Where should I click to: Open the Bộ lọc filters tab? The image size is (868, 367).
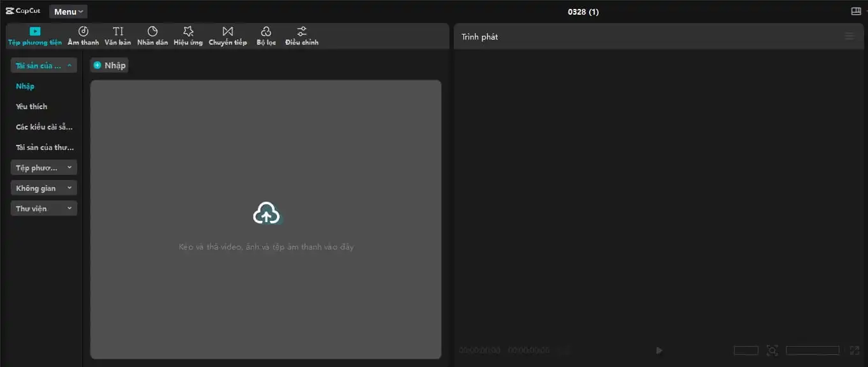pyautogui.click(x=266, y=36)
